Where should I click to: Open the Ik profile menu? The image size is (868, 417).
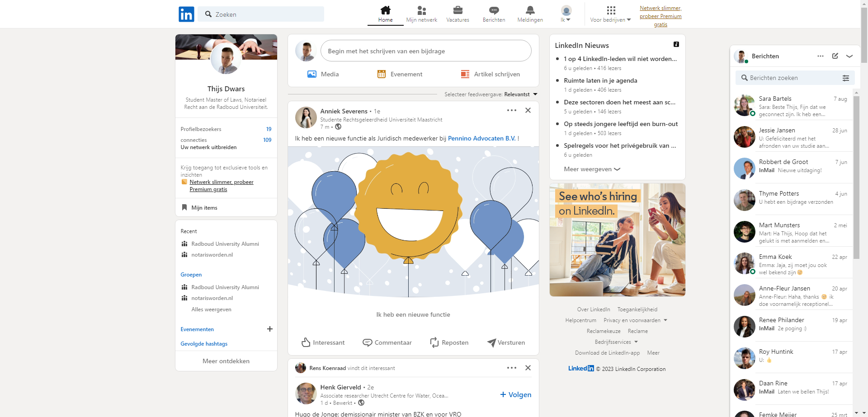coord(566,14)
